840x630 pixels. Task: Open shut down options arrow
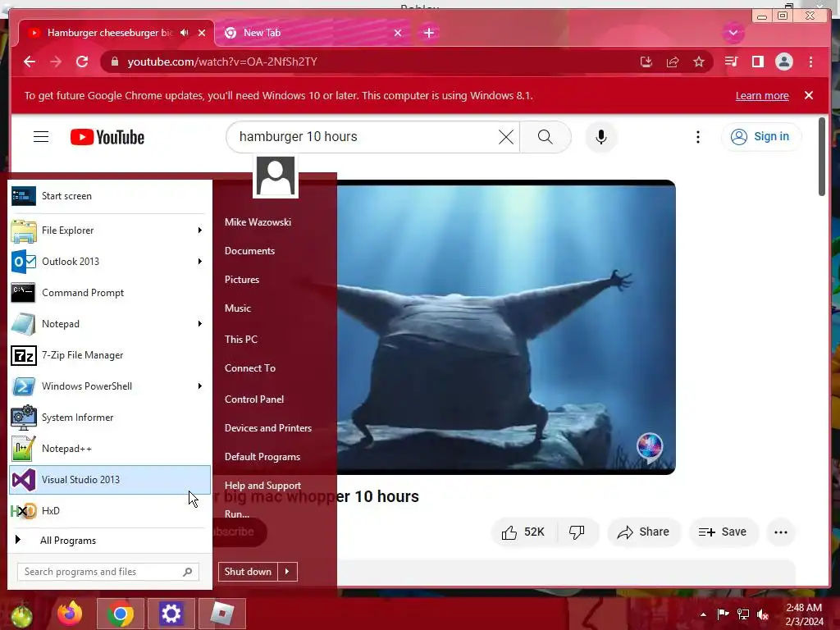pos(288,572)
